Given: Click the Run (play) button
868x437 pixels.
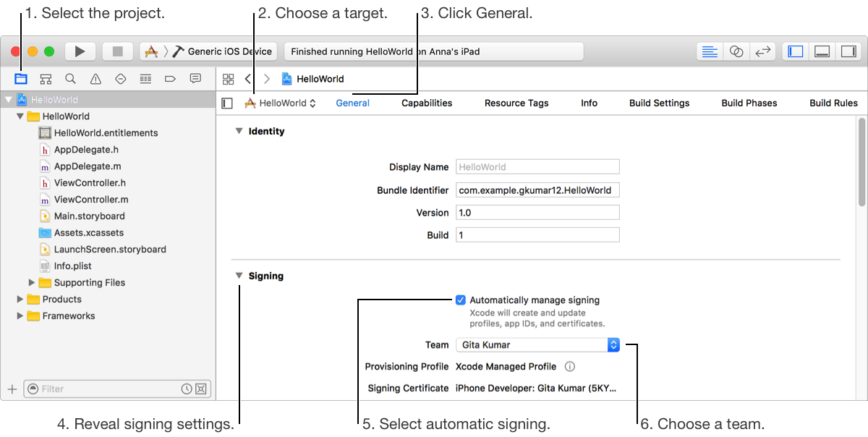Looking at the screenshot, I should pyautogui.click(x=80, y=51).
